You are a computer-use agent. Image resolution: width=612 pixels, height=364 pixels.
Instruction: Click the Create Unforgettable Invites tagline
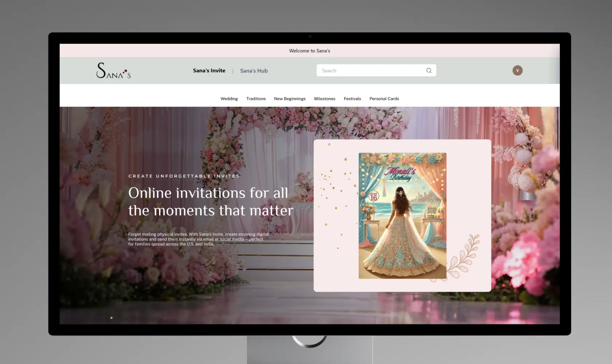184,176
